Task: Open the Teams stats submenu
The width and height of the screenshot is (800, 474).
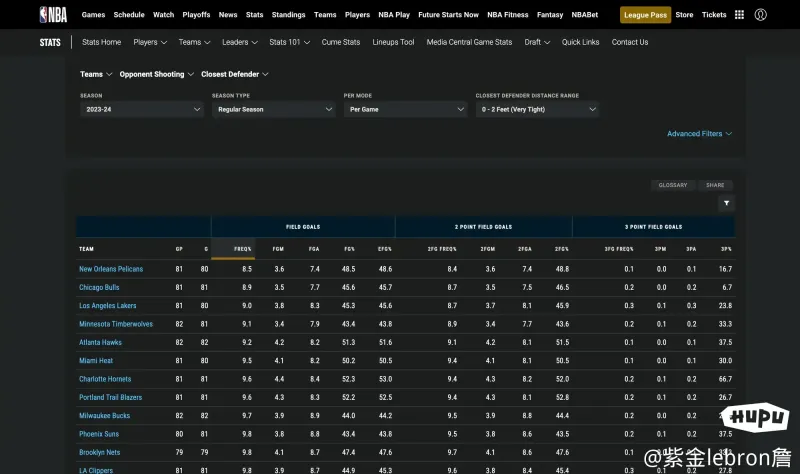Action: click(x=194, y=42)
